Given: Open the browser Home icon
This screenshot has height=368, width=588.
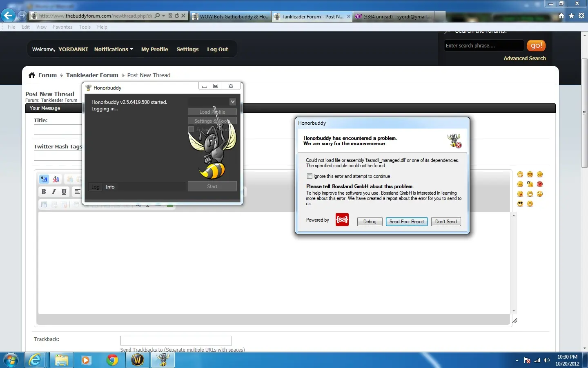Looking at the screenshot, I should tap(561, 16).
